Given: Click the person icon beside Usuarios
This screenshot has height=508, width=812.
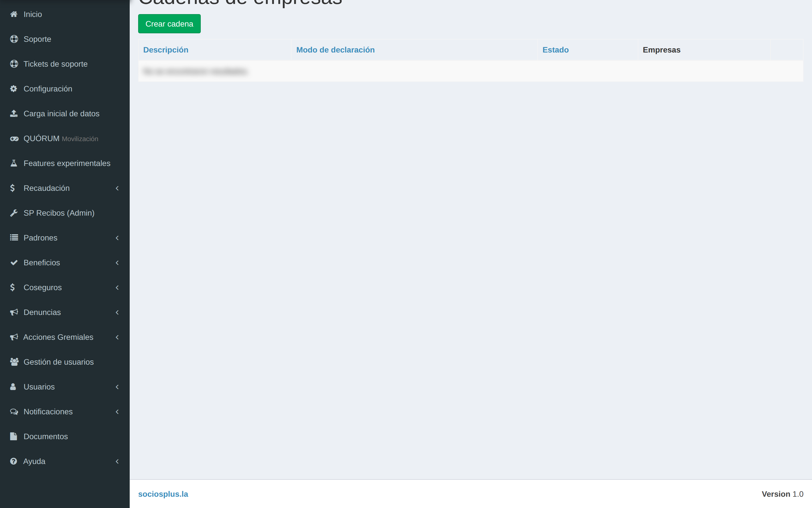Looking at the screenshot, I should tap(13, 387).
